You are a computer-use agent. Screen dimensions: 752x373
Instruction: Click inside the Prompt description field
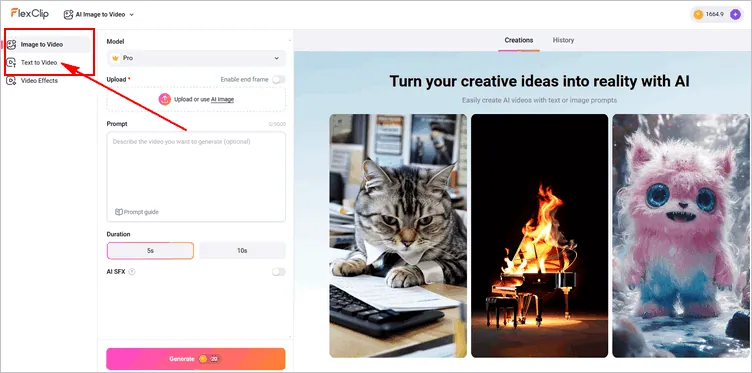coord(196,176)
